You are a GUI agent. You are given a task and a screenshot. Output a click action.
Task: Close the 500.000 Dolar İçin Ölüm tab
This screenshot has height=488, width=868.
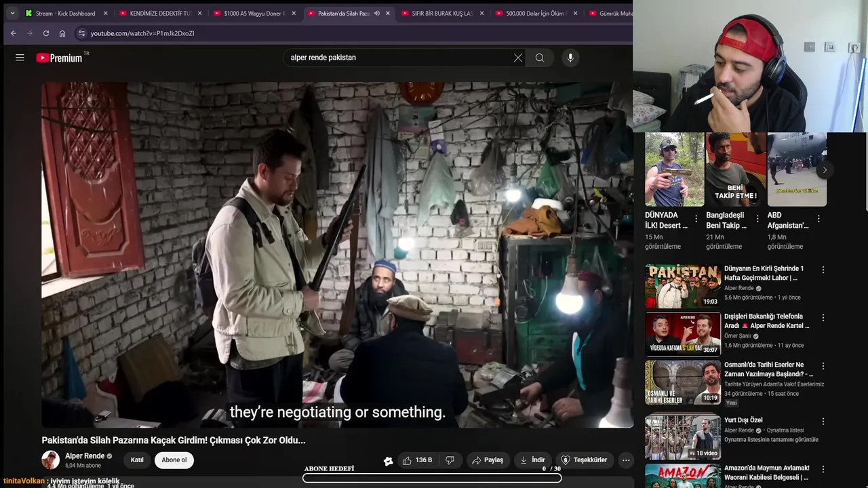[576, 14]
